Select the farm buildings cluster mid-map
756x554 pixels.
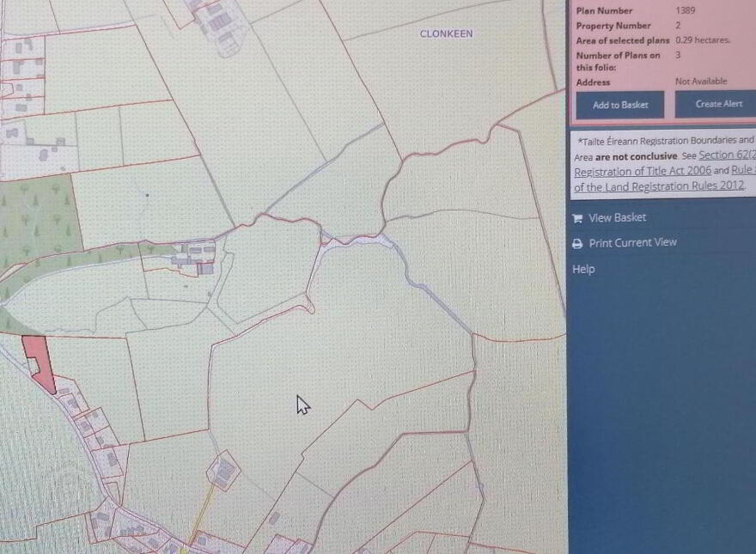[x=193, y=259]
